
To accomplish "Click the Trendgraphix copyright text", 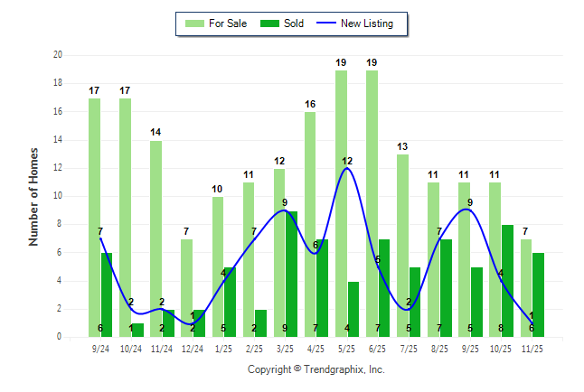I will (x=316, y=369).
